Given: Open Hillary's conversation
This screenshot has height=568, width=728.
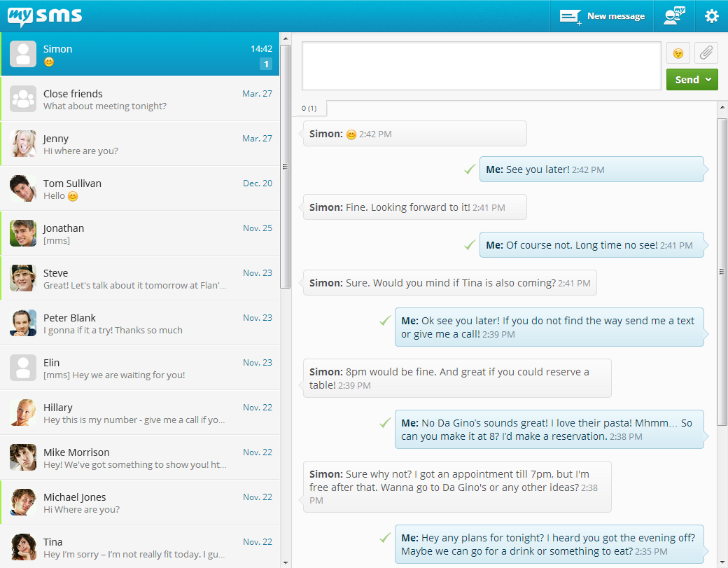Looking at the screenshot, I should (x=140, y=413).
